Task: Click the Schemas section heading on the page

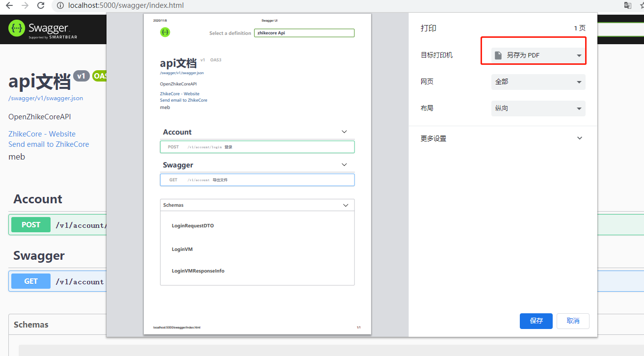Action: click(x=31, y=325)
